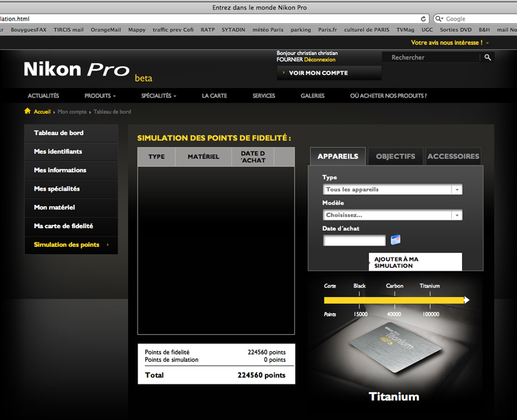Open GALERIES in the navigation bar
Image resolution: width=517 pixels, height=420 pixels.
313,96
